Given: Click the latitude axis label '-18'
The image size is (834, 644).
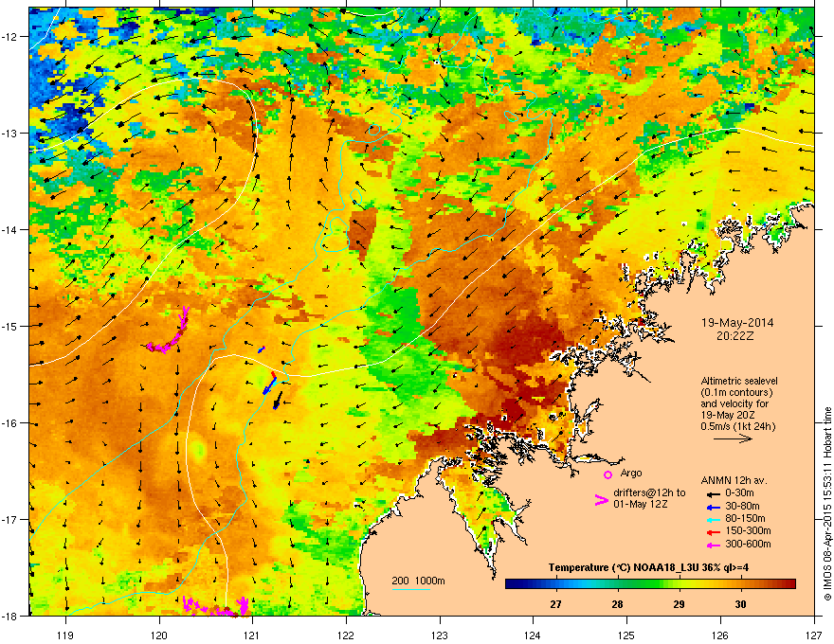Looking at the screenshot, I should (9, 616).
